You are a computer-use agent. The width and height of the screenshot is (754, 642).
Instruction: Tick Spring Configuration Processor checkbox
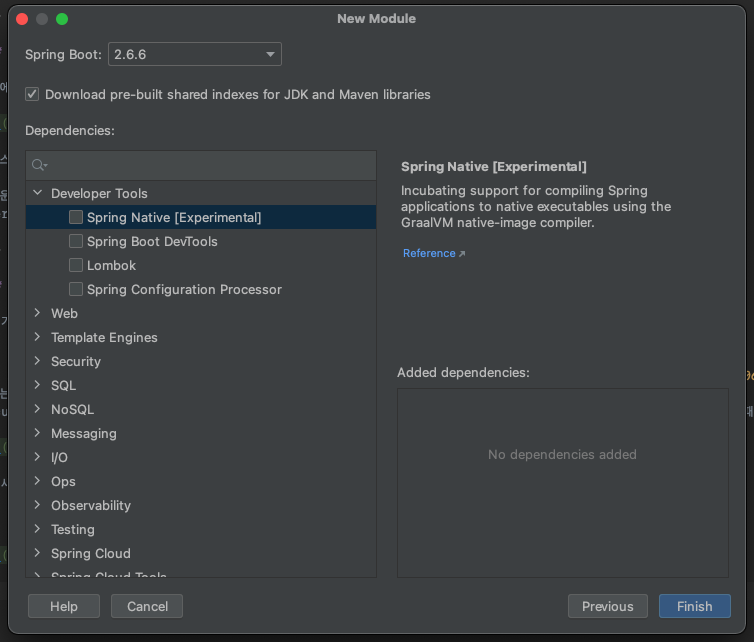tap(76, 290)
